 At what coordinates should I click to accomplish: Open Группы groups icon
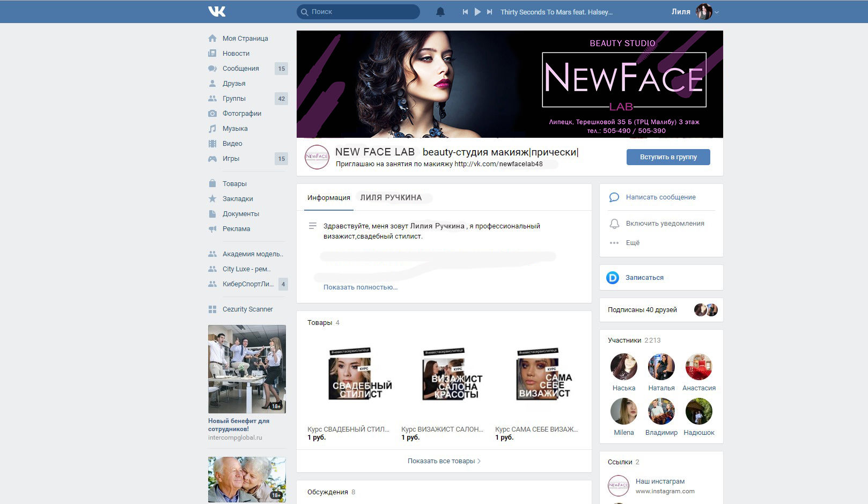[x=212, y=99]
